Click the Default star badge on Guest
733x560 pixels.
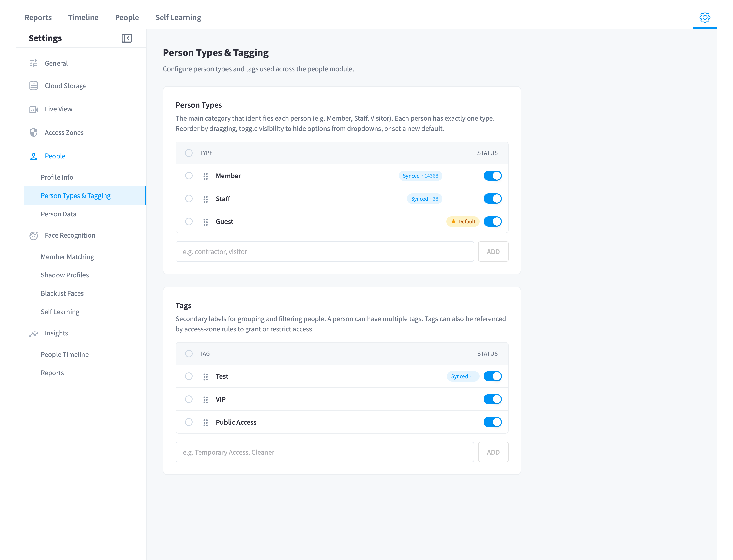[x=463, y=222]
